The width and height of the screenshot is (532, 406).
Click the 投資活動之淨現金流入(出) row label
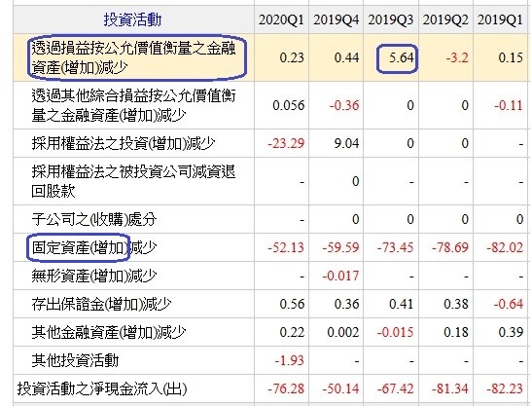pyautogui.click(x=102, y=389)
